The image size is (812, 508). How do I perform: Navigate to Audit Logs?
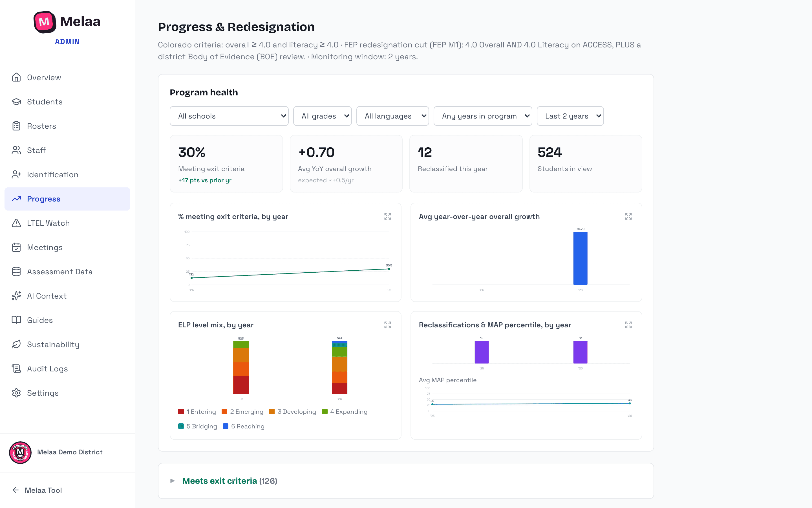click(67, 369)
